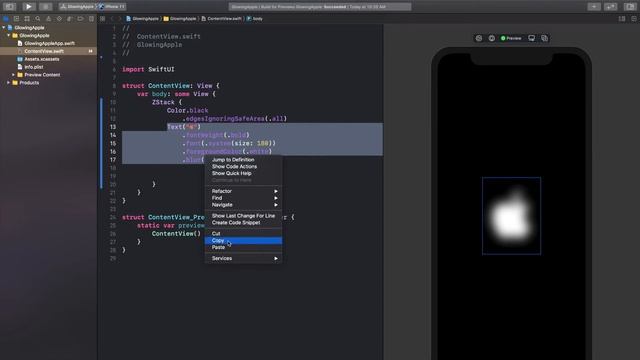Image resolution: width=640 pixels, height=360 pixels.
Task: Open the Find navigator magnifier tab
Action: 38,19
